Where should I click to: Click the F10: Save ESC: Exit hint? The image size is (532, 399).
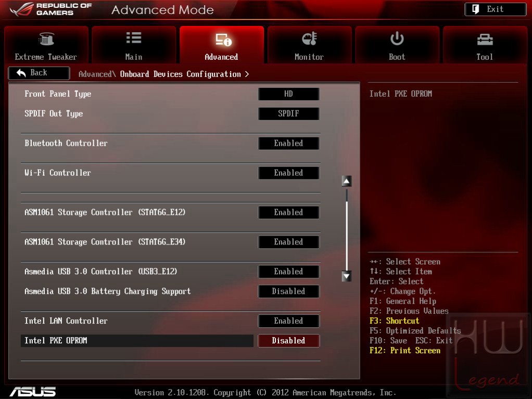(411, 340)
